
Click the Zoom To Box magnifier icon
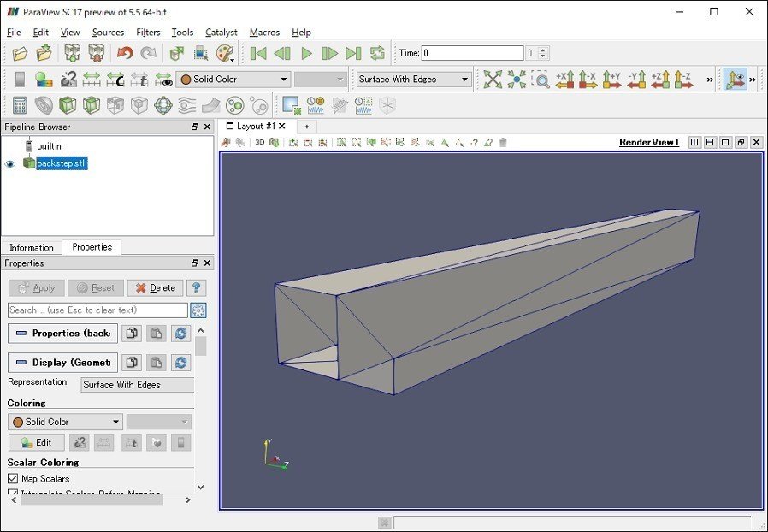tap(541, 80)
